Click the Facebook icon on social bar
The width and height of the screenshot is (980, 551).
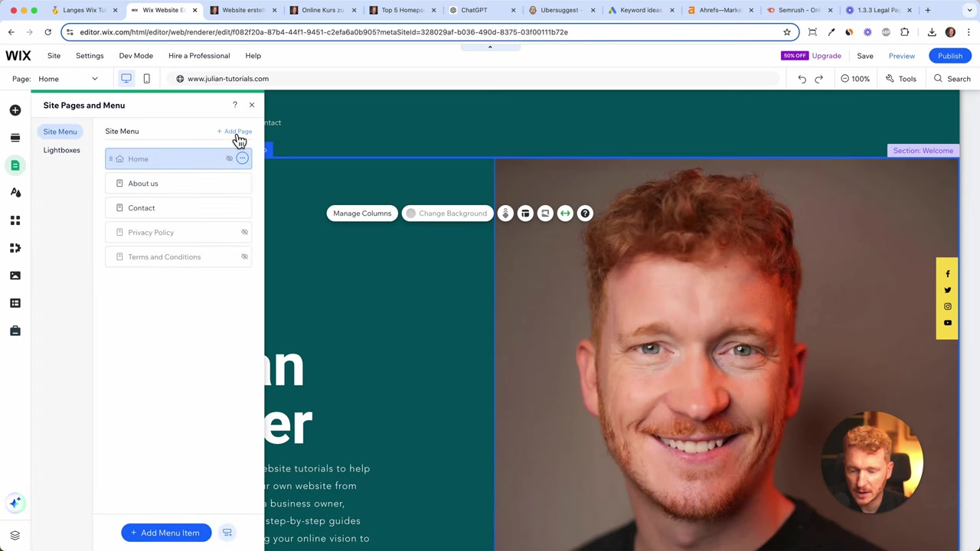[x=948, y=274]
